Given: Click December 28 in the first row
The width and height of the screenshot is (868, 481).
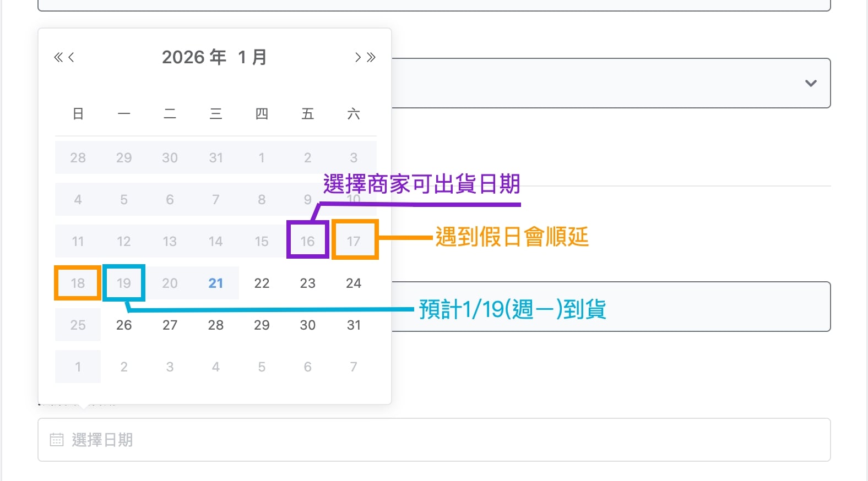Looking at the screenshot, I should point(78,158).
